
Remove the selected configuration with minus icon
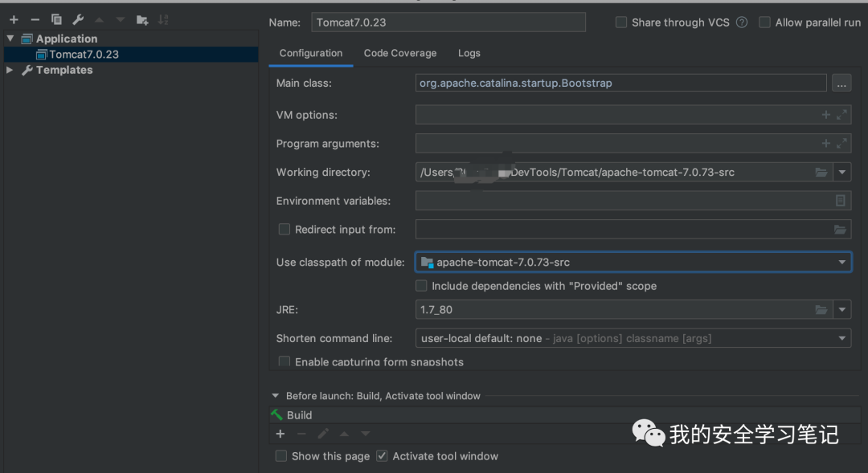35,20
